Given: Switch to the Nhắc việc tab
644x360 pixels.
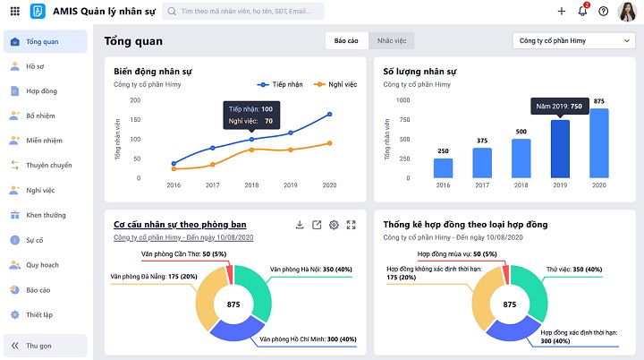Looking at the screenshot, I should pyautogui.click(x=392, y=40).
